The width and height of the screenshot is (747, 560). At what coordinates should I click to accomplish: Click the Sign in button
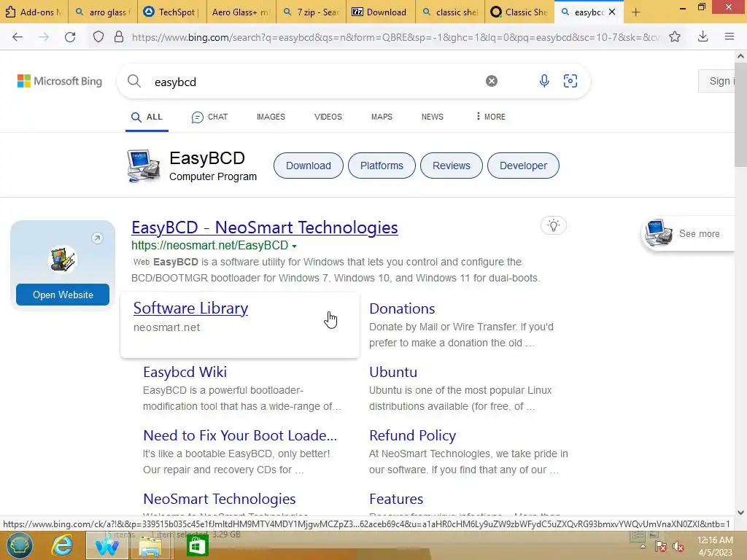(x=717, y=81)
